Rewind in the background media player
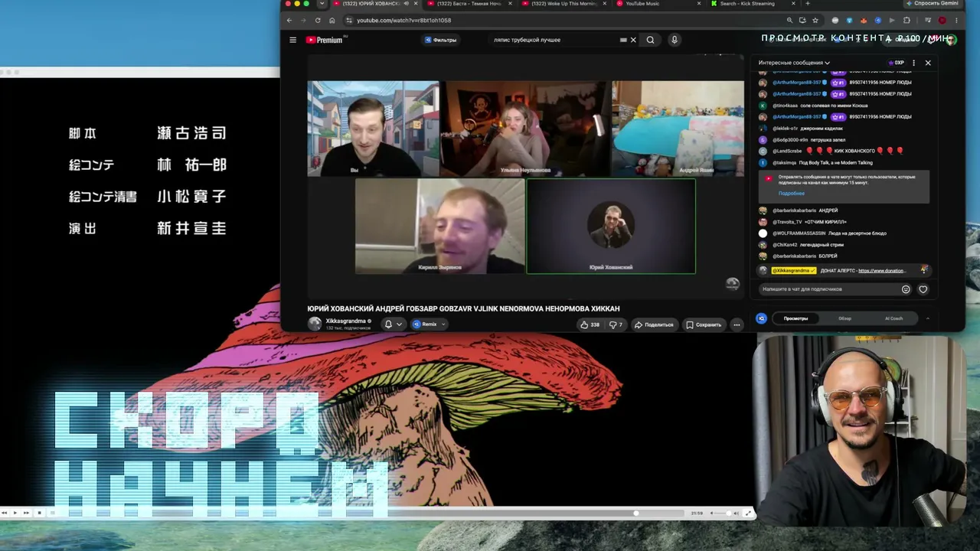The width and height of the screenshot is (980, 551). (5, 513)
